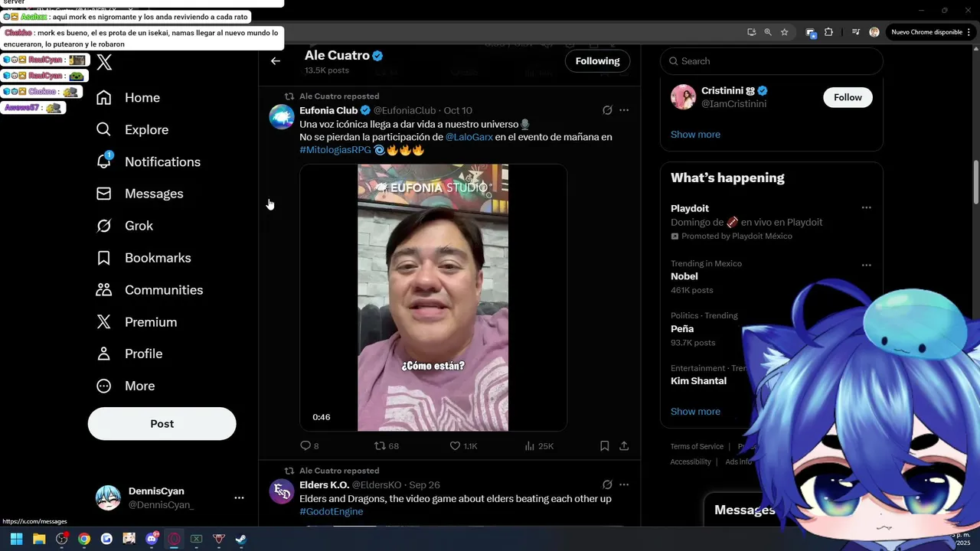Expand the More menu in sidebar
The height and width of the screenshot is (551, 980).
click(x=126, y=386)
